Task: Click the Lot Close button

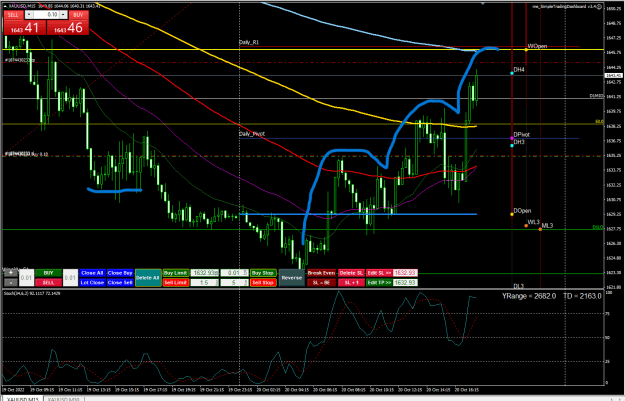Action: [92, 282]
